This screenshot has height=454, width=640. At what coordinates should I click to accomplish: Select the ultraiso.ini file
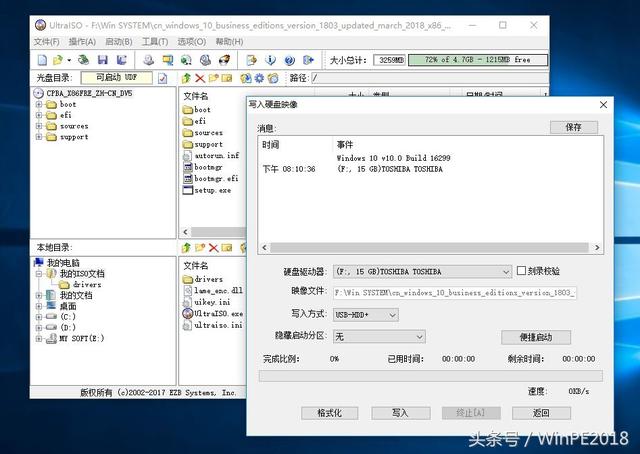coord(218,325)
